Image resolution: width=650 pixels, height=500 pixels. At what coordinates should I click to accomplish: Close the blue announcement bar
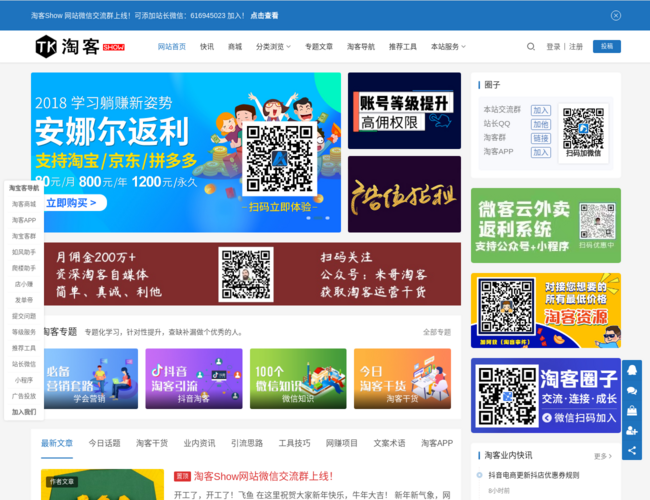(x=616, y=15)
